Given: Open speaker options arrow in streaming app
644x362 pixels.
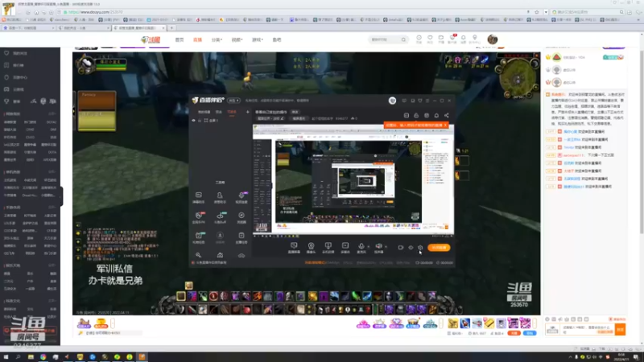Looking at the screenshot, I should click(386, 247).
